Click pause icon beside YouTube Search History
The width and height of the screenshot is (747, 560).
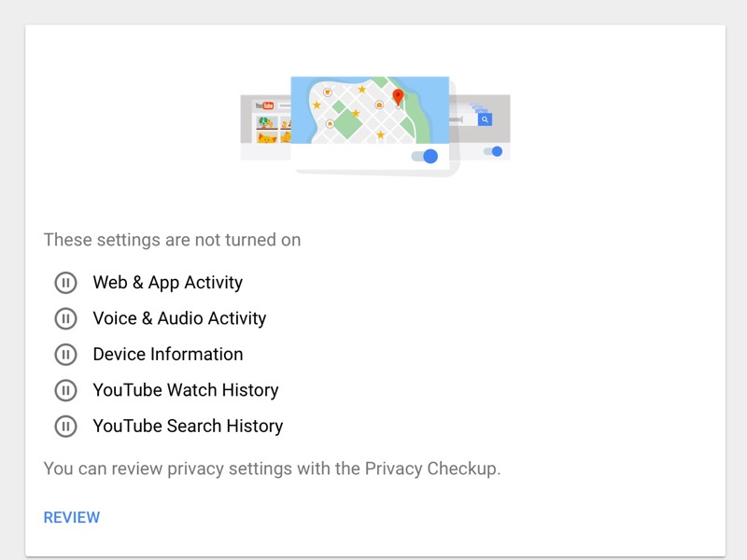pos(65,427)
